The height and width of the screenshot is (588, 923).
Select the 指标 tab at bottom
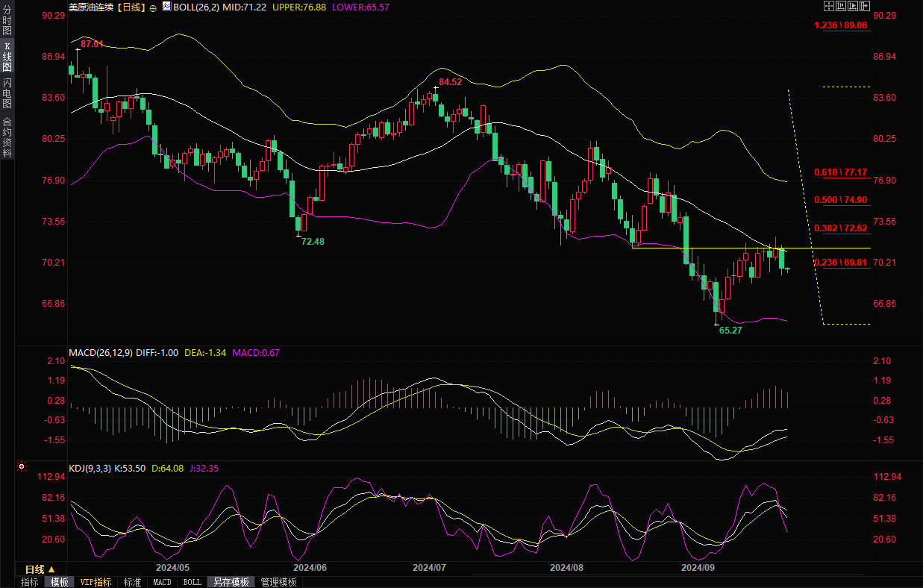click(x=30, y=582)
